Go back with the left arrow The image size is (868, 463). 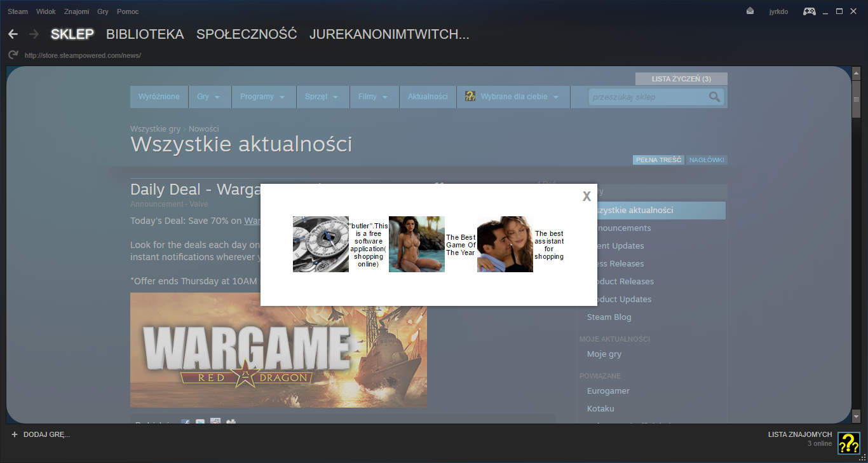13,34
